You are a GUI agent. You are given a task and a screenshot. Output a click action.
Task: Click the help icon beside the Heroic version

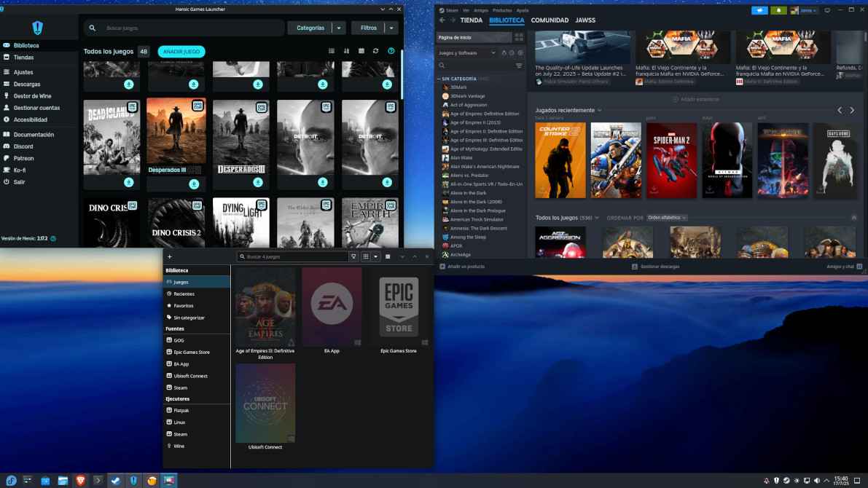[x=54, y=238]
